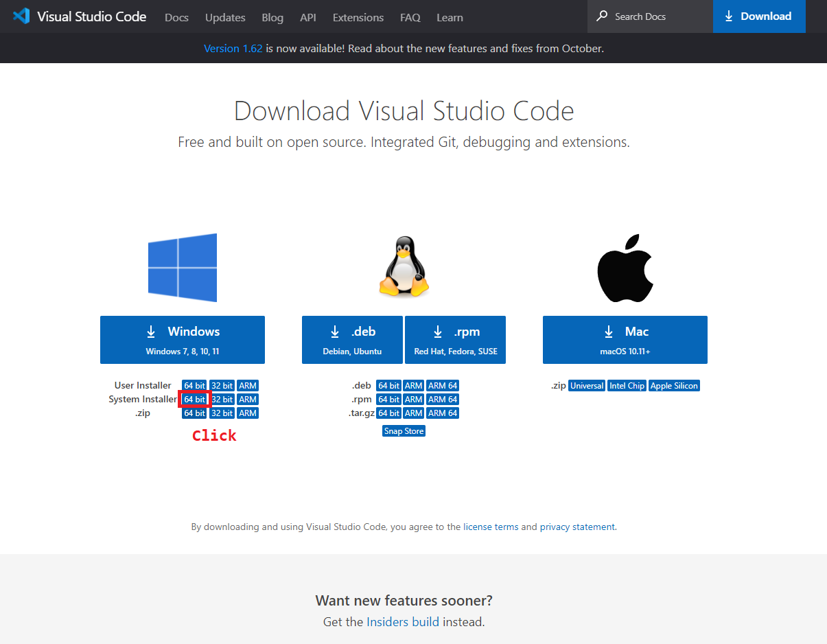This screenshot has width=827, height=644.
Task: Download Linux .deb ARM
Action: point(414,386)
